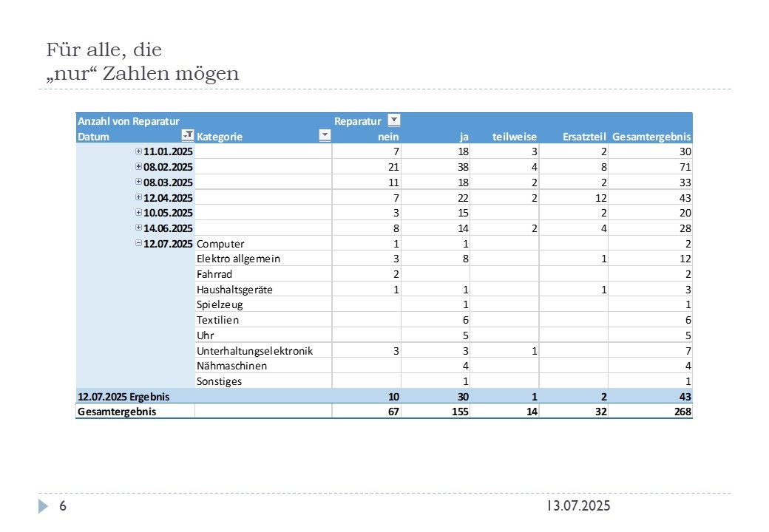The image size is (769, 532).
Task: Open the Datum filter dropdown
Action: click(187, 135)
